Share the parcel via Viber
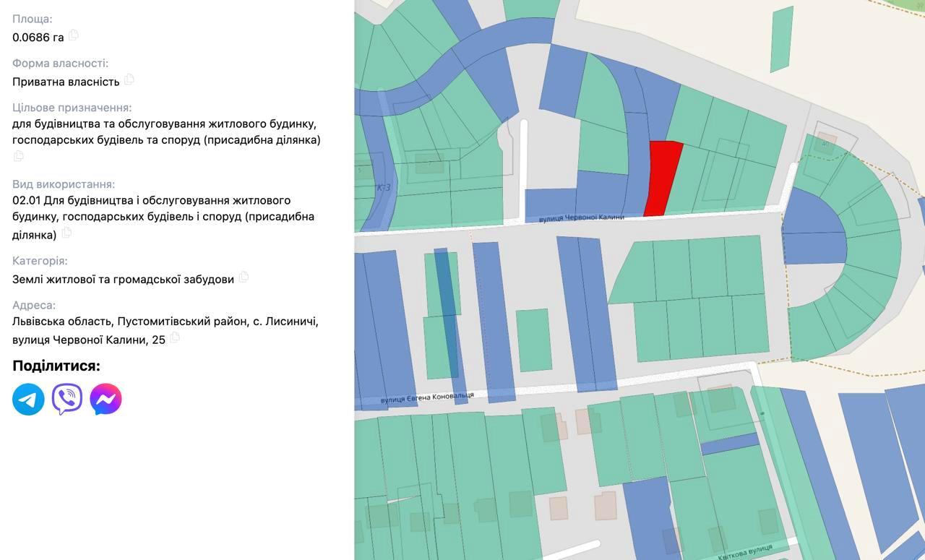The image size is (925, 560). 67,399
